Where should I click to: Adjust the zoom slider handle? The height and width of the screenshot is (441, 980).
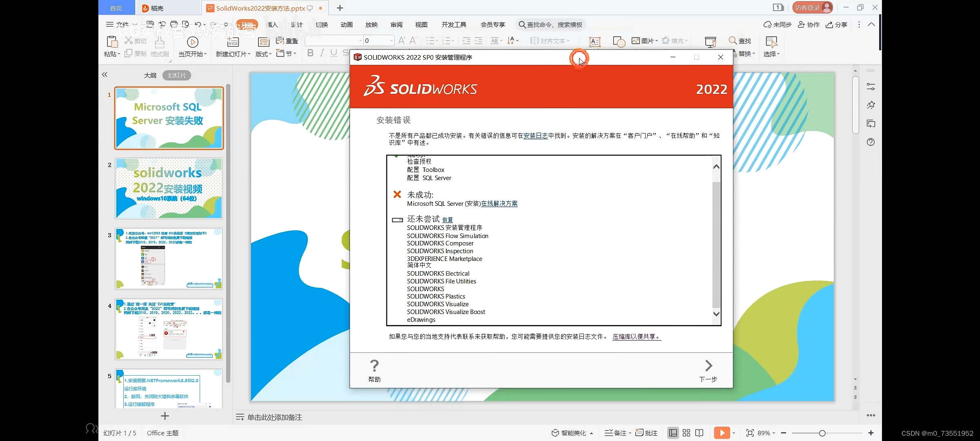click(822, 433)
